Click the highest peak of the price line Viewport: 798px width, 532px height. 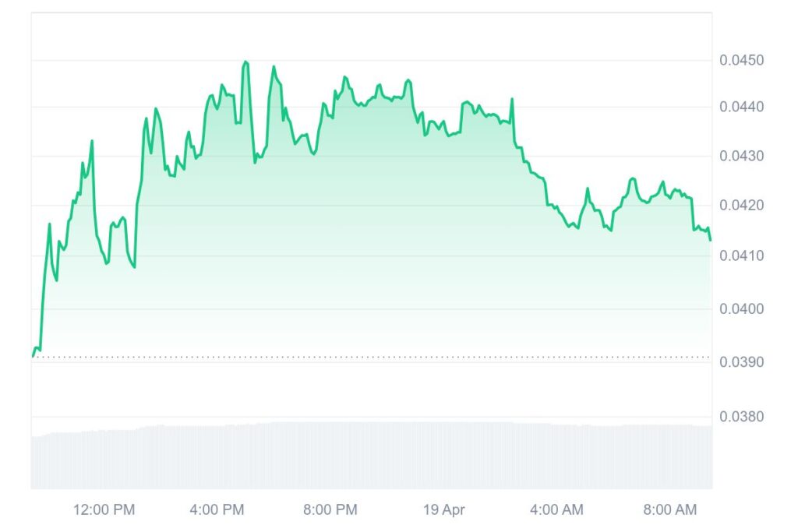click(x=246, y=62)
